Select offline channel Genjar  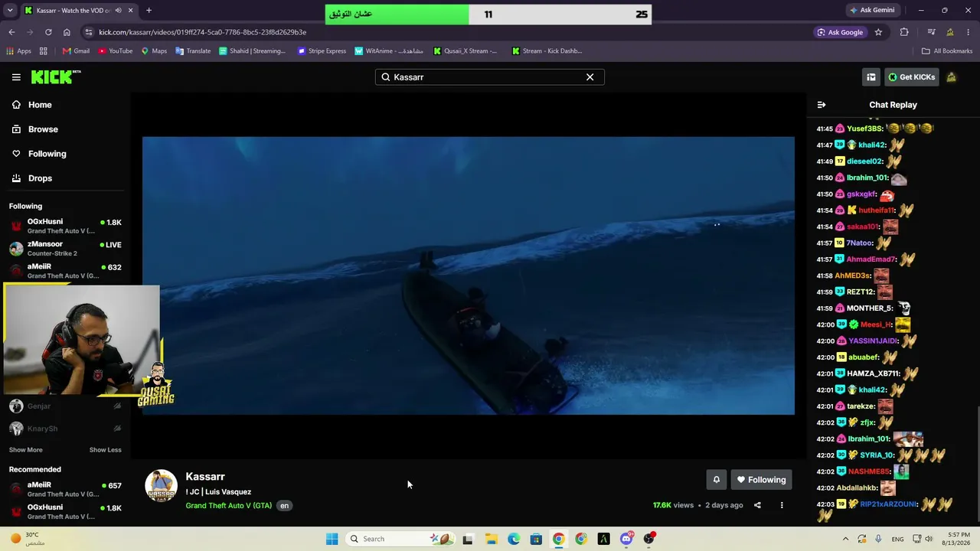[x=65, y=406]
